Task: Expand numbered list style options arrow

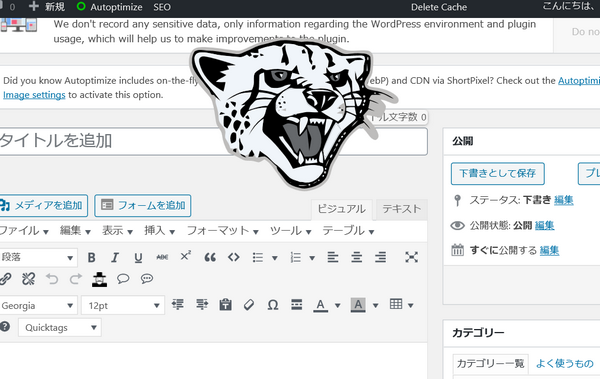Action: click(x=312, y=258)
